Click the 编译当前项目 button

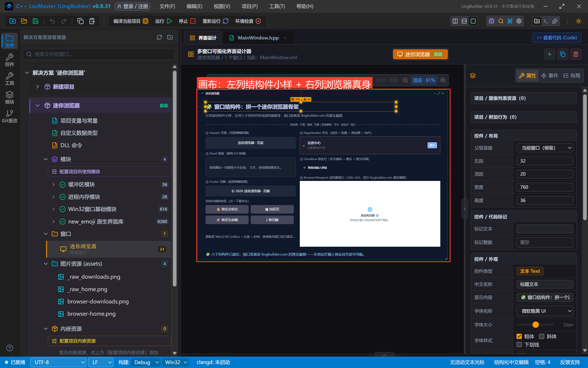coord(131,21)
